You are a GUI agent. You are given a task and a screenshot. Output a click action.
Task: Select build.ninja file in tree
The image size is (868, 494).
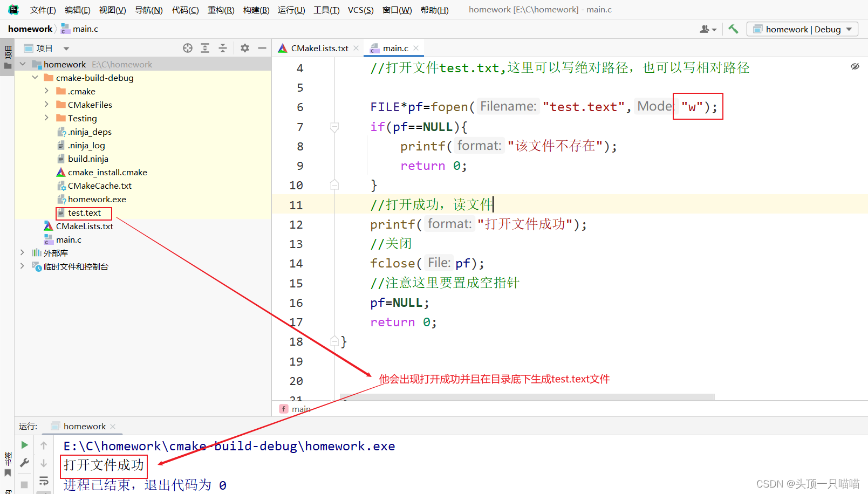click(x=83, y=159)
